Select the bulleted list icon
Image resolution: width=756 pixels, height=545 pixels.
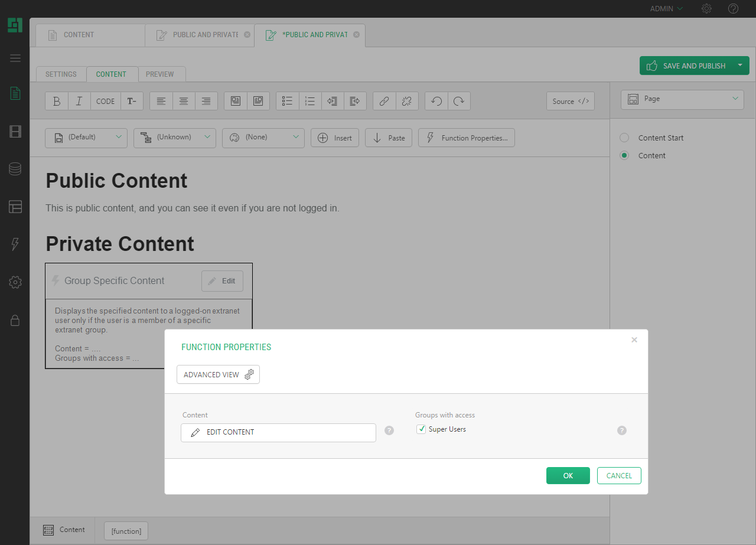(x=288, y=101)
